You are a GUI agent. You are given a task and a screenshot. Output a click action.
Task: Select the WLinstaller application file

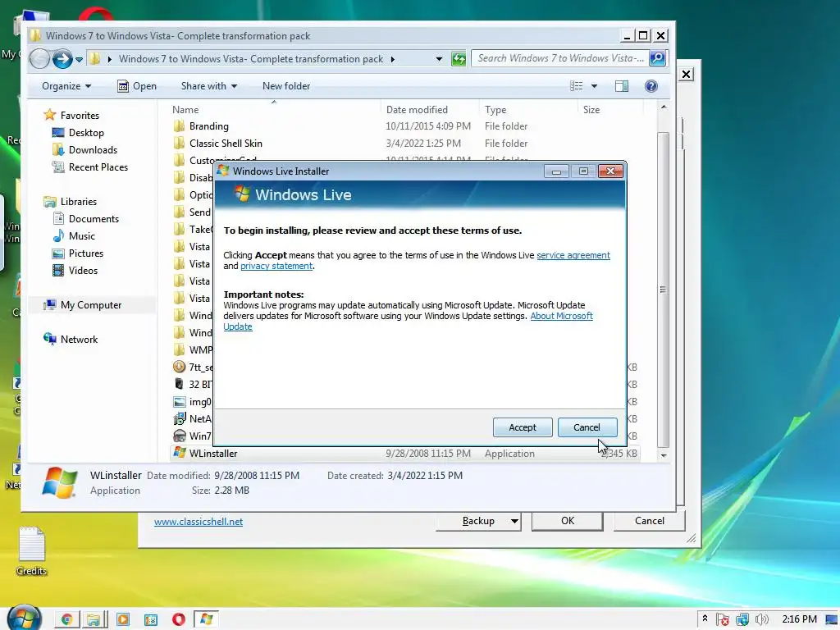[x=404, y=453]
